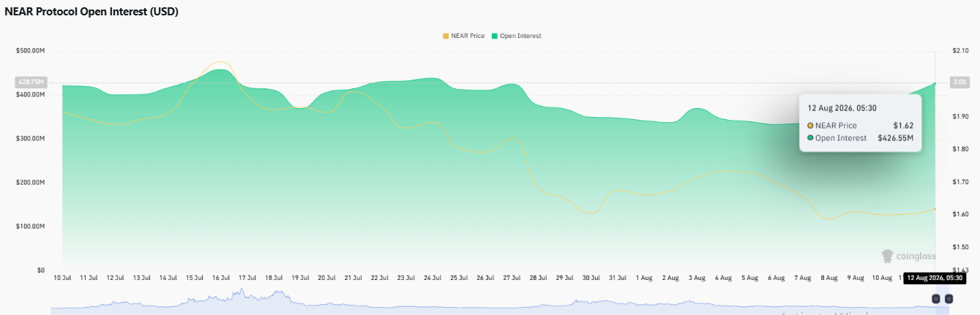The image size is (980, 315).
Task: Click the '$400.00M' left axis label
Action: tap(30, 95)
